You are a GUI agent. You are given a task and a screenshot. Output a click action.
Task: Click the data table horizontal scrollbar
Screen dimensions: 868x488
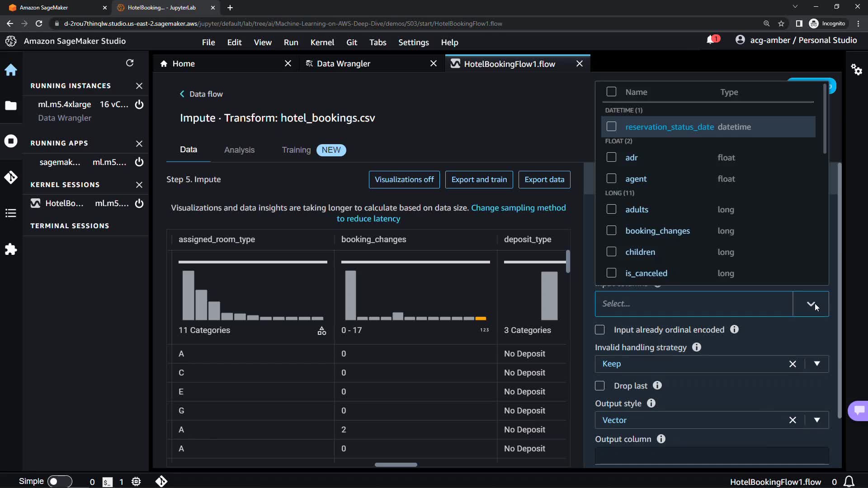click(396, 465)
